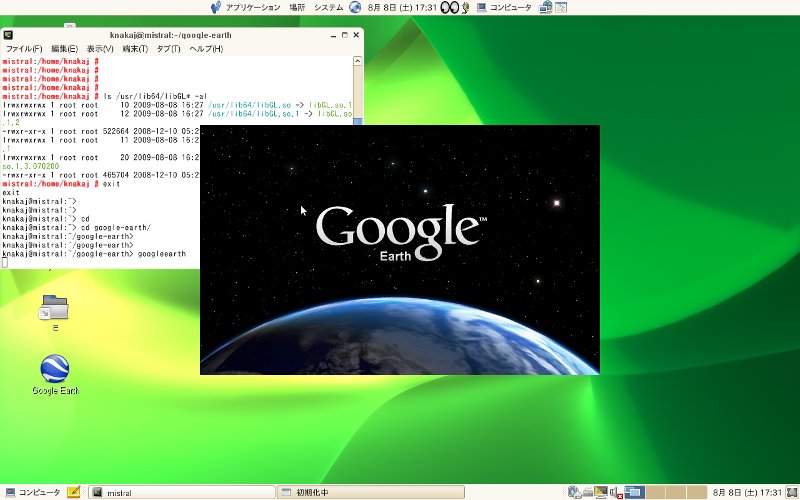The width and height of the screenshot is (800, 500).
Task: Minimize the terminal window
Action: [x=333, y=35]
